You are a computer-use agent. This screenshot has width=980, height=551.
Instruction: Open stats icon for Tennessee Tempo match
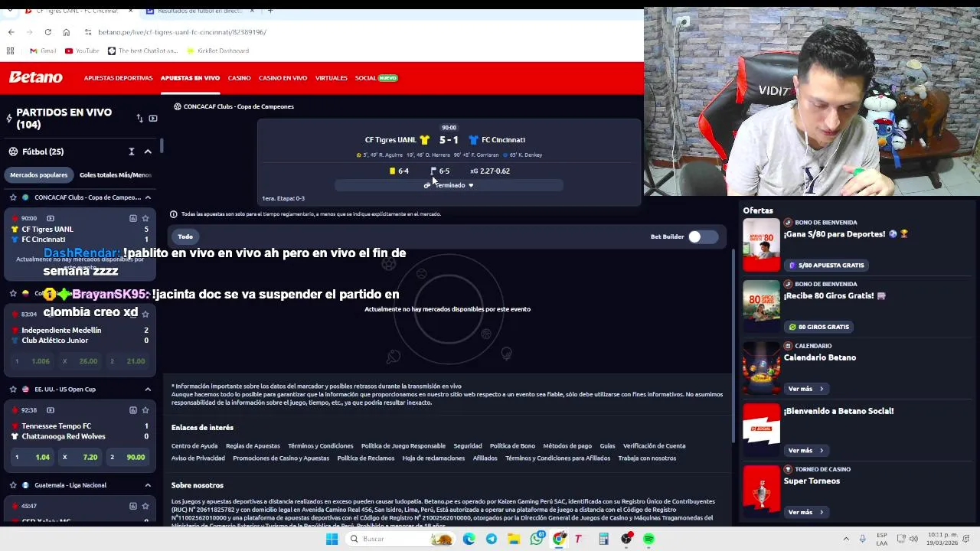tap(132, 409)
